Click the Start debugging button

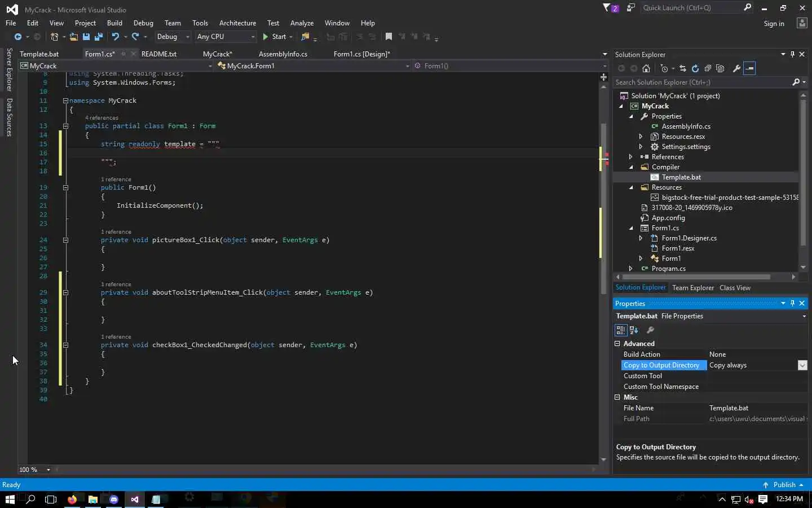pos(274,37)
